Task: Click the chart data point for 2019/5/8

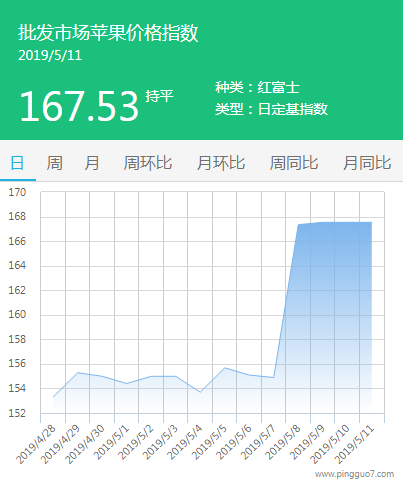Action: click(298, 225)
